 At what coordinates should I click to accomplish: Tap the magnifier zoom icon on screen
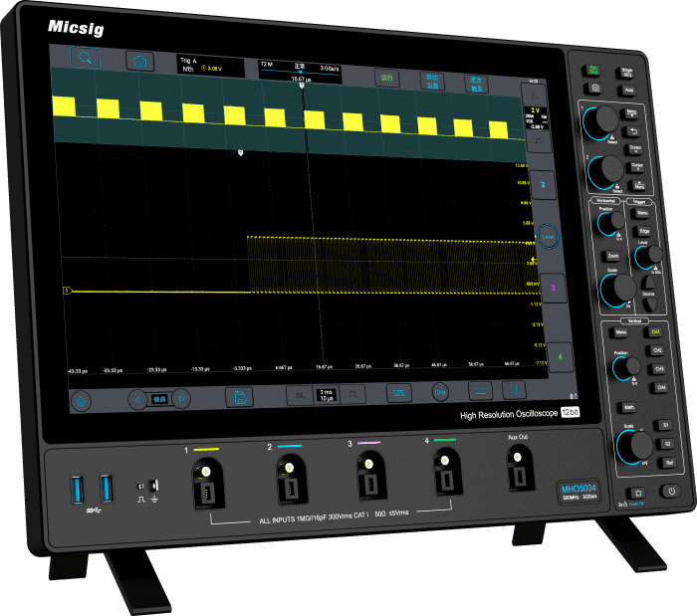tap(86, 58)
